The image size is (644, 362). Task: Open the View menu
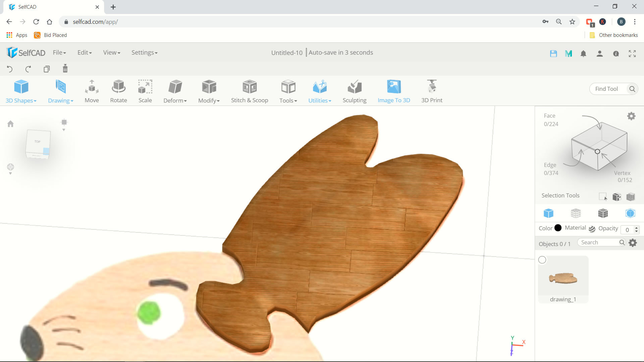[112, 53]
